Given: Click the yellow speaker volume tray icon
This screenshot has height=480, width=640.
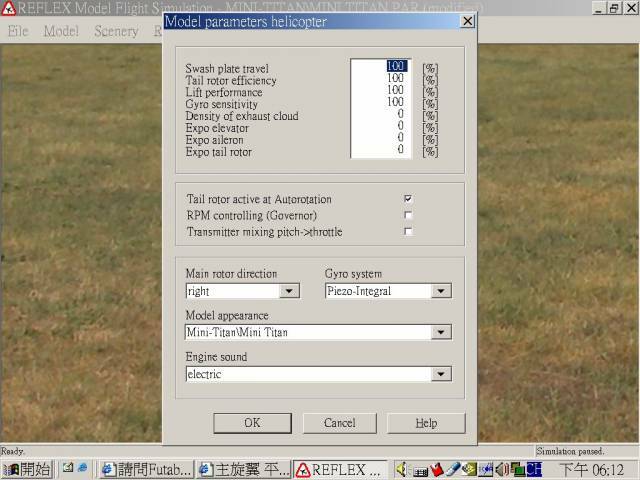Looking at the screenshot, I should 402,470.
